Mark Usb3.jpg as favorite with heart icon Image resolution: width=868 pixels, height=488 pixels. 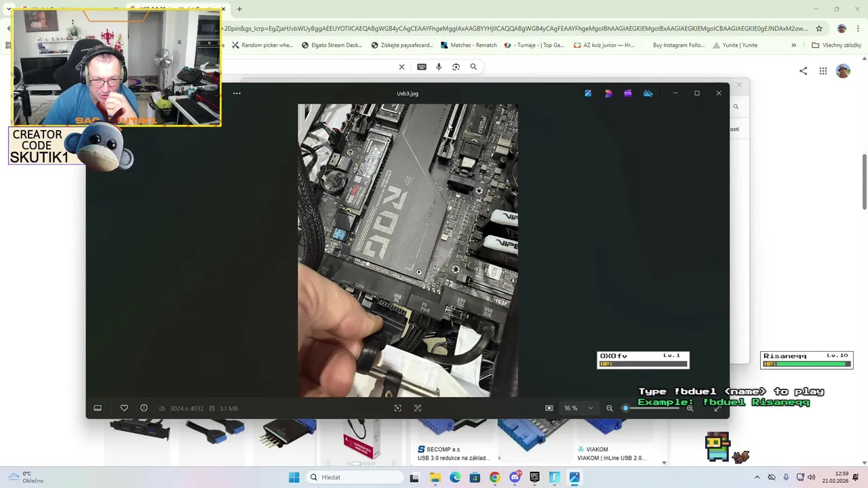[x=124, y=408]
